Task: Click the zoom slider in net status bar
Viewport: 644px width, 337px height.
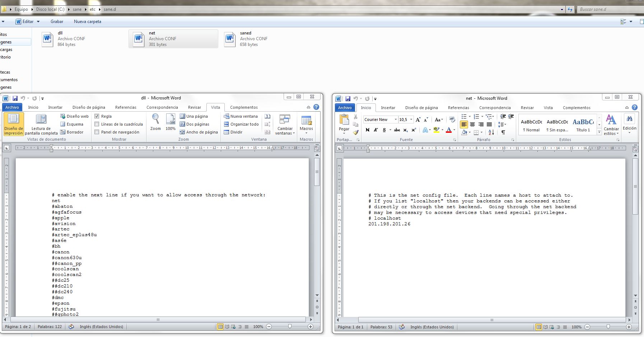Action: (x=608, y=327)
